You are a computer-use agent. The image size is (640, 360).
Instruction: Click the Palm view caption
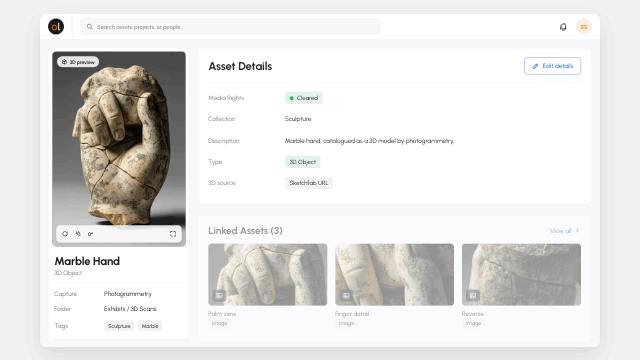tap(222, 314)
